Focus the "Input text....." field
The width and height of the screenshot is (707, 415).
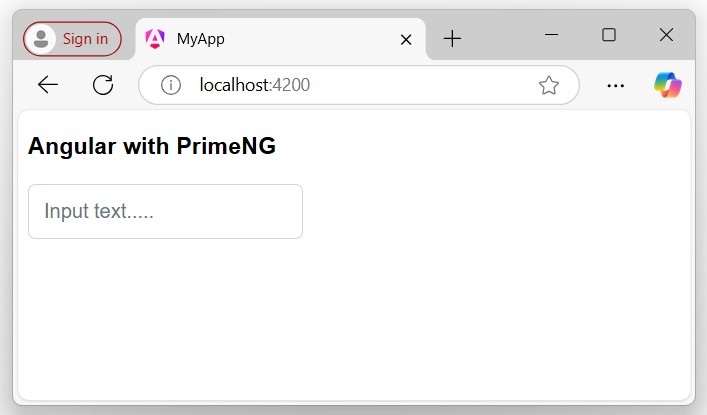(165, 211)
